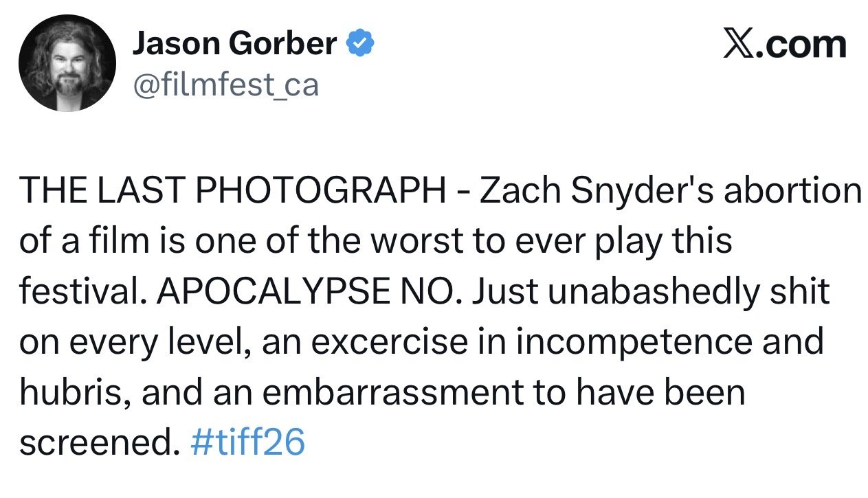Select the Jason Gorber display name
Viewport: 868px width, 498px height.
234,44
